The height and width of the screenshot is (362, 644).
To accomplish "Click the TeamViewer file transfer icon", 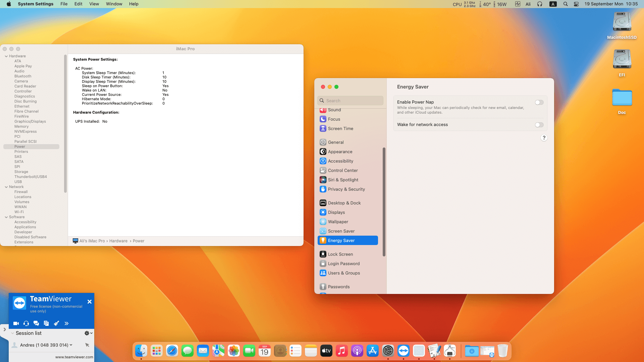I will click(46, 323).
